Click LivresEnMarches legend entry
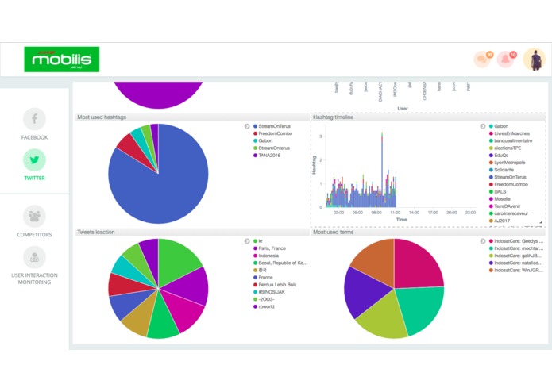This screenshot has height=392, width=552. [x=509, y=133]
